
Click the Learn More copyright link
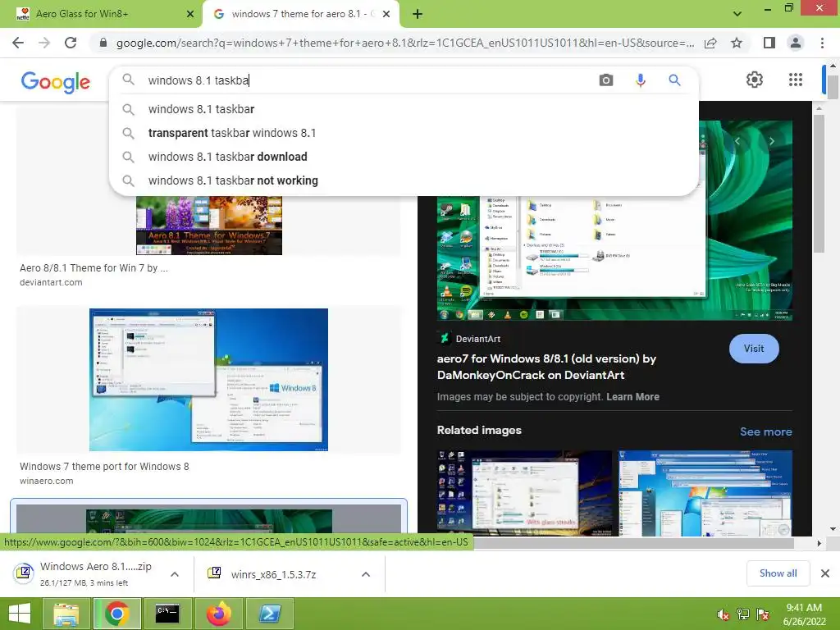632,397
